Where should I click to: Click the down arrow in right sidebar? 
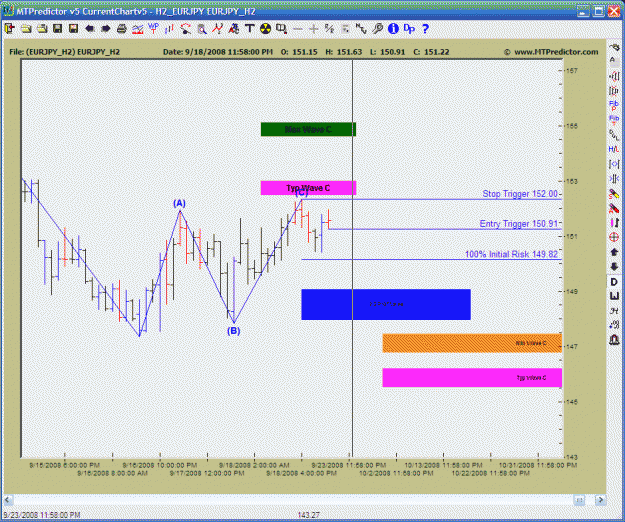tap(614, 267)
